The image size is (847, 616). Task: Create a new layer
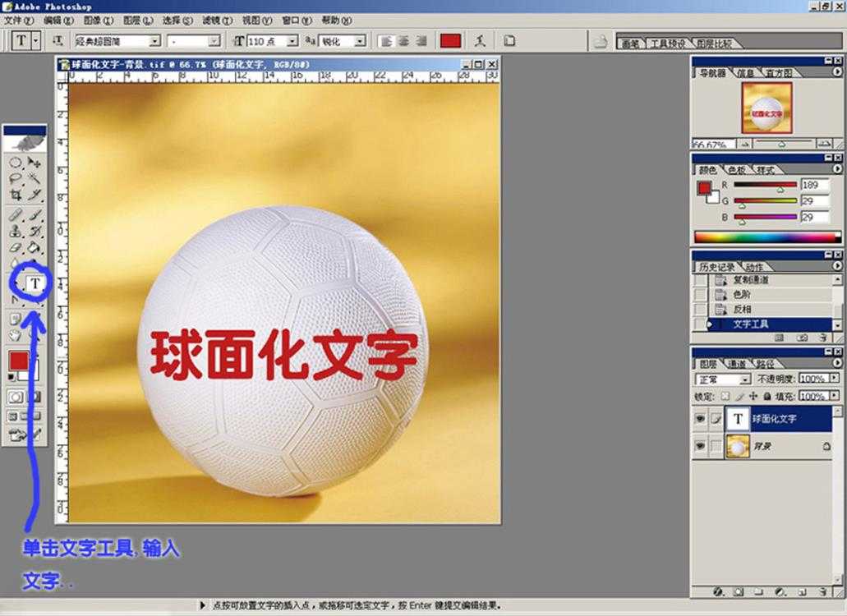coord(802,591)
